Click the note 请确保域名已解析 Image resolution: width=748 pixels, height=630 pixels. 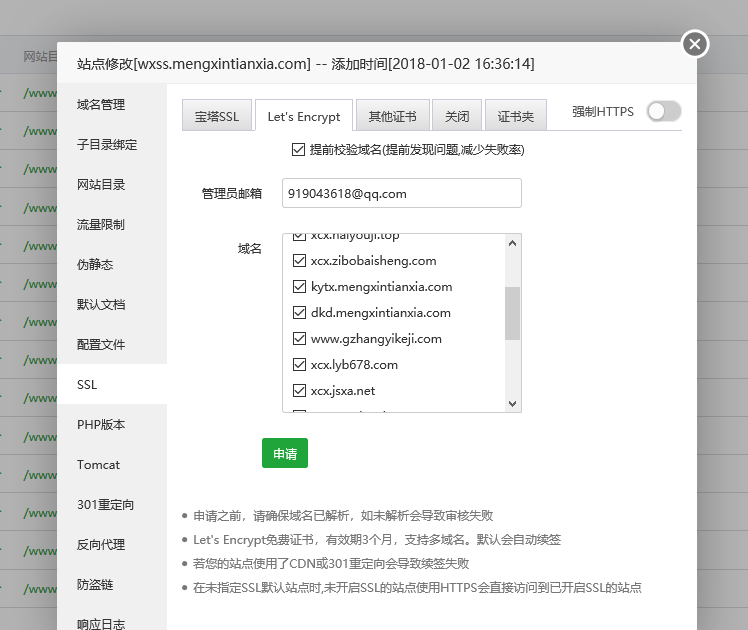click(343, 516)
